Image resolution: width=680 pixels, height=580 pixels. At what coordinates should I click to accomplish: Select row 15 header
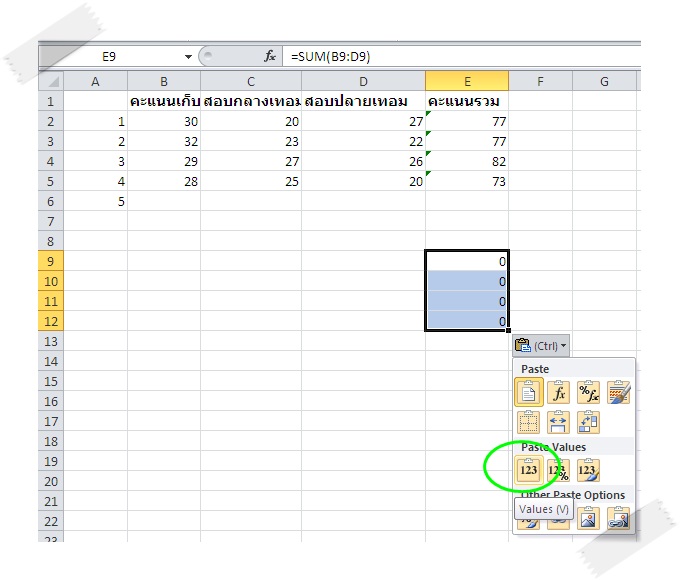(x=51, y=381)
